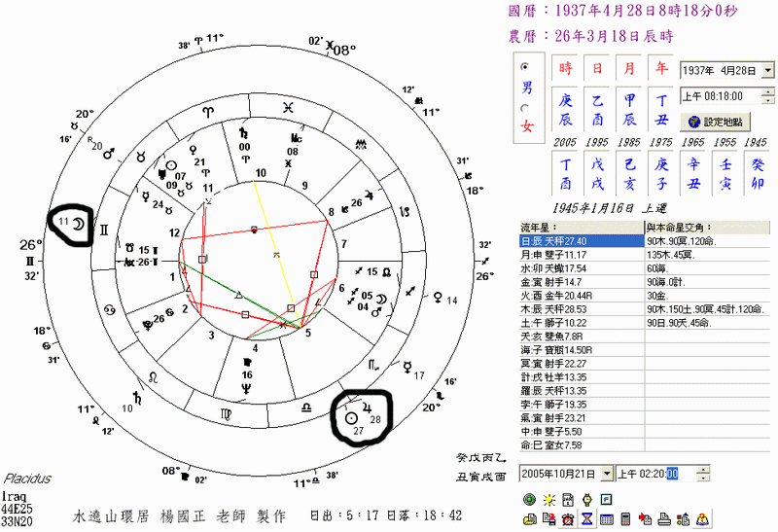The width and height of the screenshot is (778, 532).
Task: Select the 女 (female) radio button
Action: 527,107
